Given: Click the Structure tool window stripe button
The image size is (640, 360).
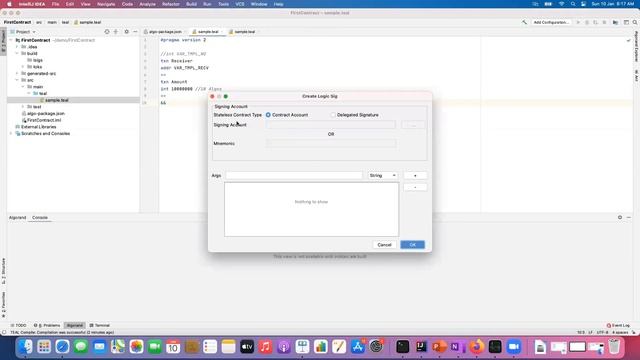Looking at the screenshot, I should coord(4,271).
